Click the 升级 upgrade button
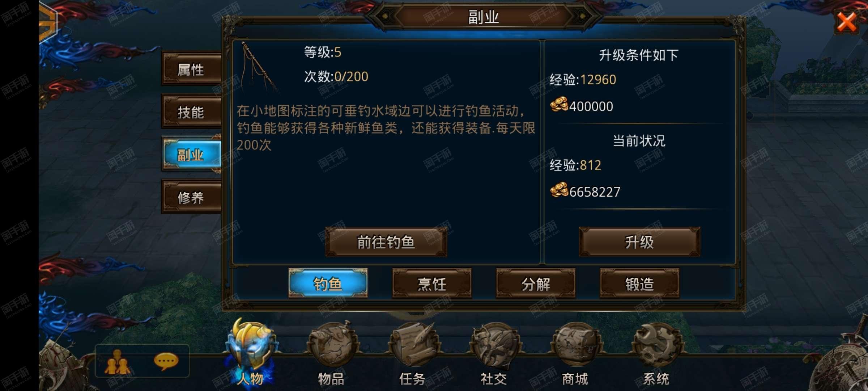Screen dimensions: 868x391 (639, 242)
